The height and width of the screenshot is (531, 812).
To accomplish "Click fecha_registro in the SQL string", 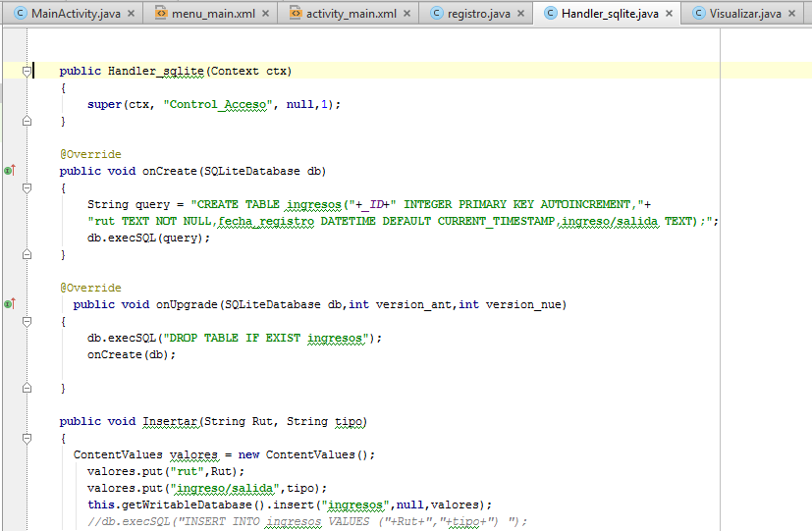I will (x=266, y=222).
